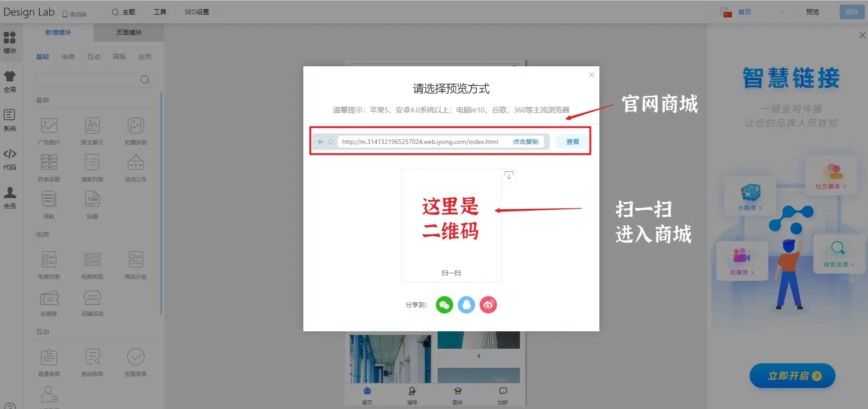Share via the WeChat icon
The width and height of the screenshot is (868, 409).
[x=444, y=305]
